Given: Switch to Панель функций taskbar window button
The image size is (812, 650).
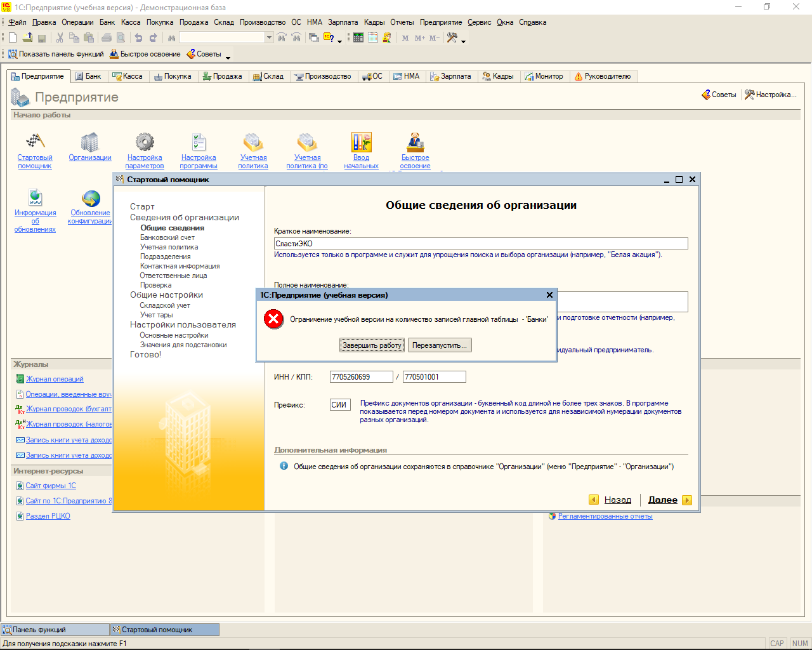Looking at the screenshot, I should [55, 630].
